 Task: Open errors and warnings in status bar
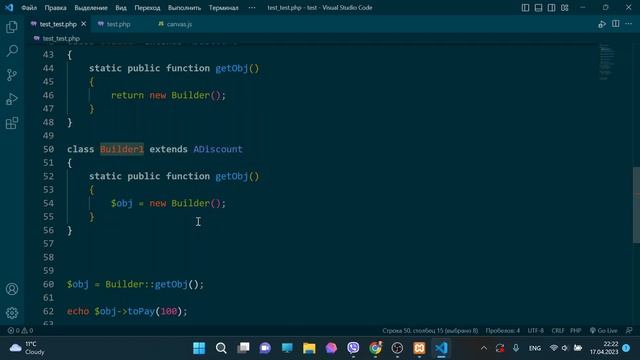20,331
